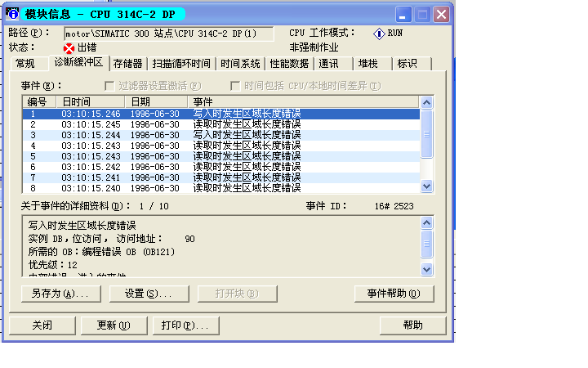Select event row 6 at 03:10:15.242
Image resolution: width=588 pixels, height=368 pixels.
pyautogui.click(x=220, y=167)
